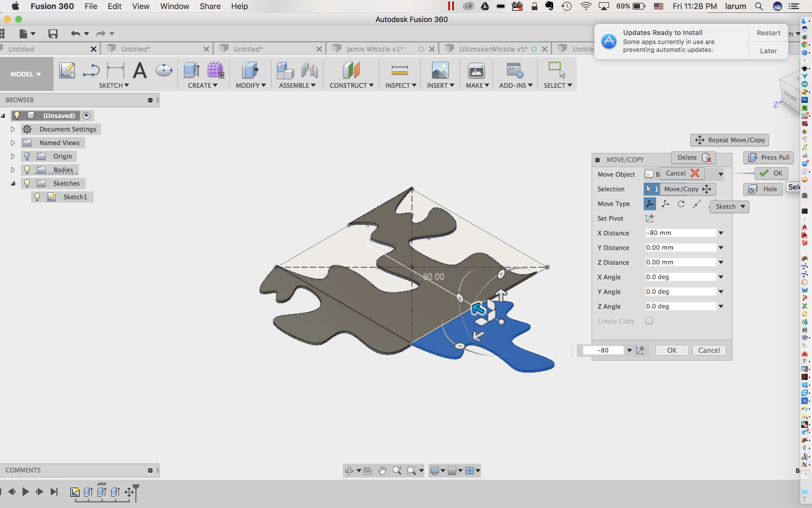This screenshot has width=812, height=508.
Task: Click the sketch Line tool icon
Action: click(91, 71)
